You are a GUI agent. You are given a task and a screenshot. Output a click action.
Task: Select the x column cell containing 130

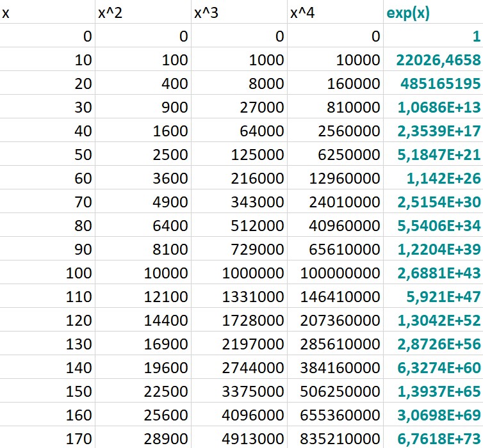coord(47,344)
